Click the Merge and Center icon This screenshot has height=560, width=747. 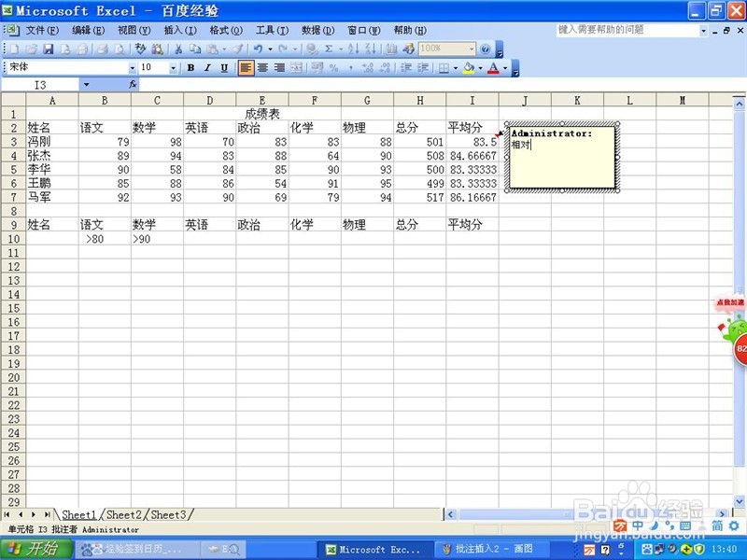(296, 68)
